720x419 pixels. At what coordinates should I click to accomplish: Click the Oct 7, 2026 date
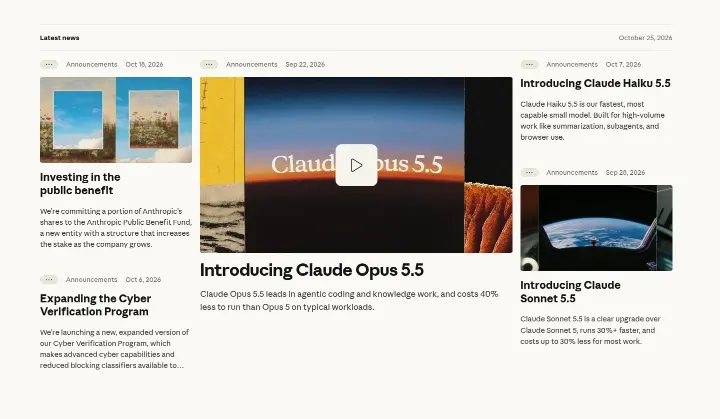click(623, 64)
